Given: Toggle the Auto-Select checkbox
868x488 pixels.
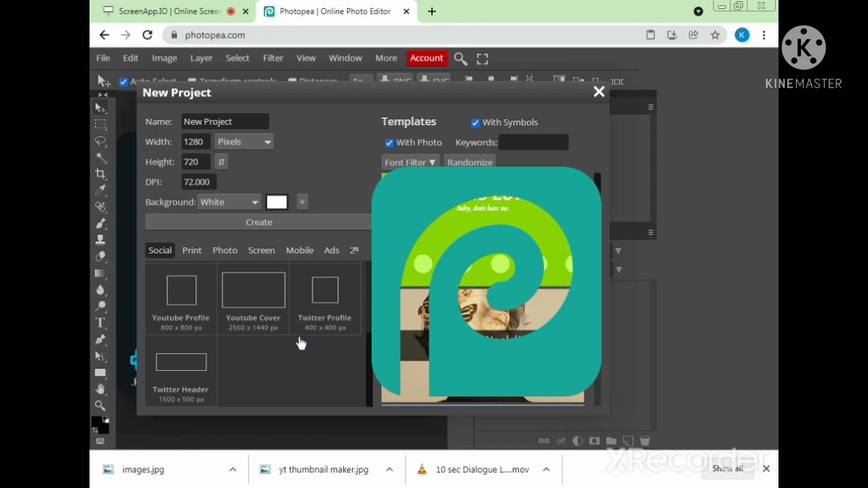Looking at the screenshot, I should (123, 81).
